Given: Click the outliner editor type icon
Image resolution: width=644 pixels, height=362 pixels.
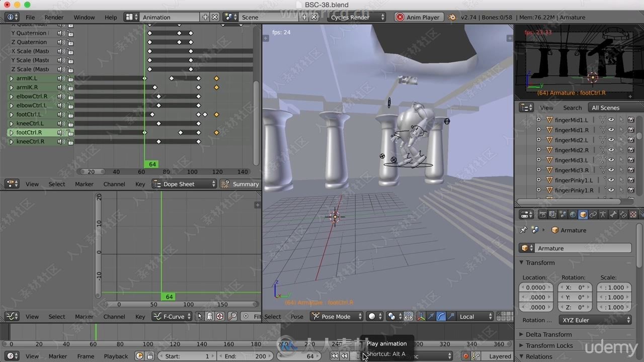Looking at the screenshot, I should coord(526,108).
